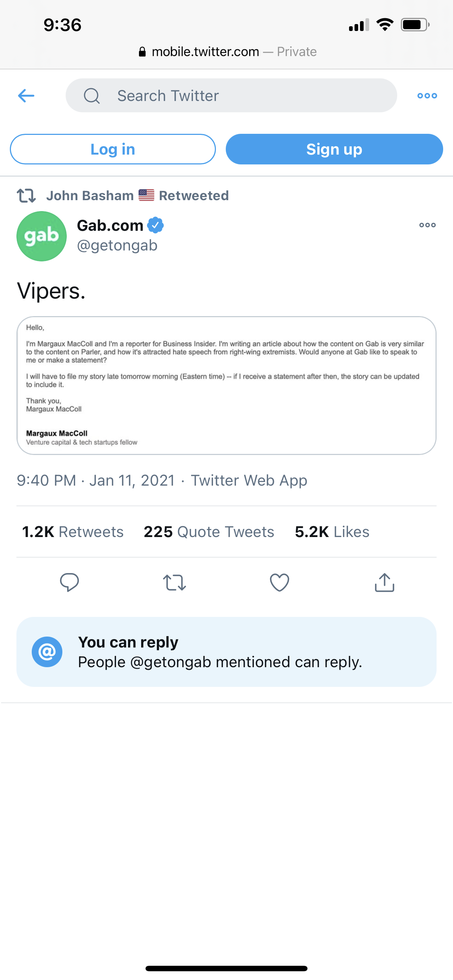Viewport: 453px width, 980px height.
Task: Focus the Search Twitter field
Action: coord(231,96)
